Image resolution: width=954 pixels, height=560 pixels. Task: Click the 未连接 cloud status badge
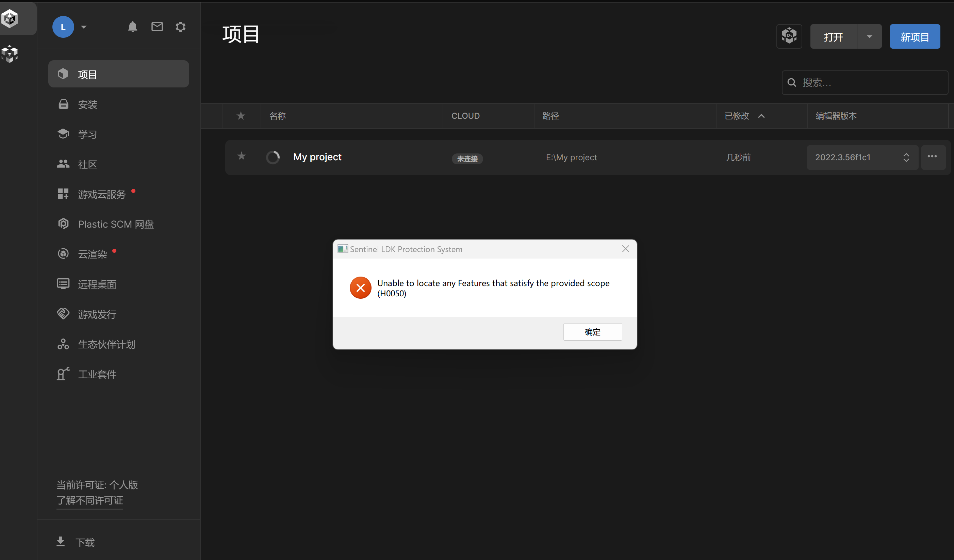467,159
